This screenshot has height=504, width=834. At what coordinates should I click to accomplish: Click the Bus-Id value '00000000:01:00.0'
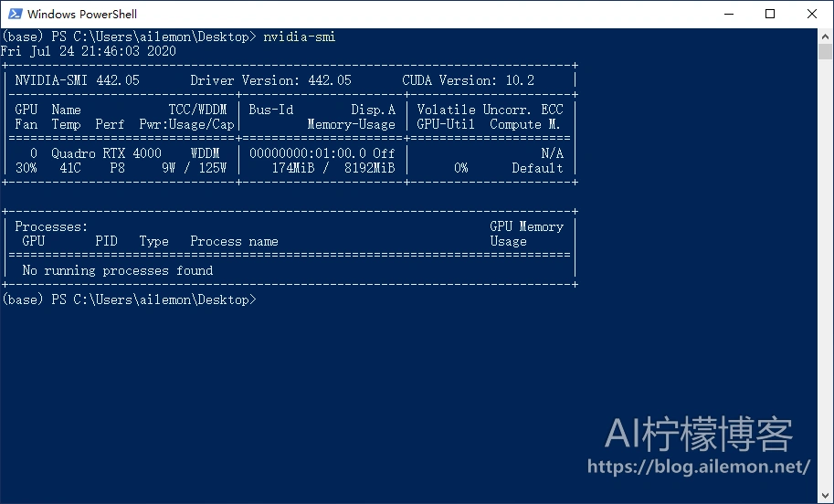click(308, 153)
